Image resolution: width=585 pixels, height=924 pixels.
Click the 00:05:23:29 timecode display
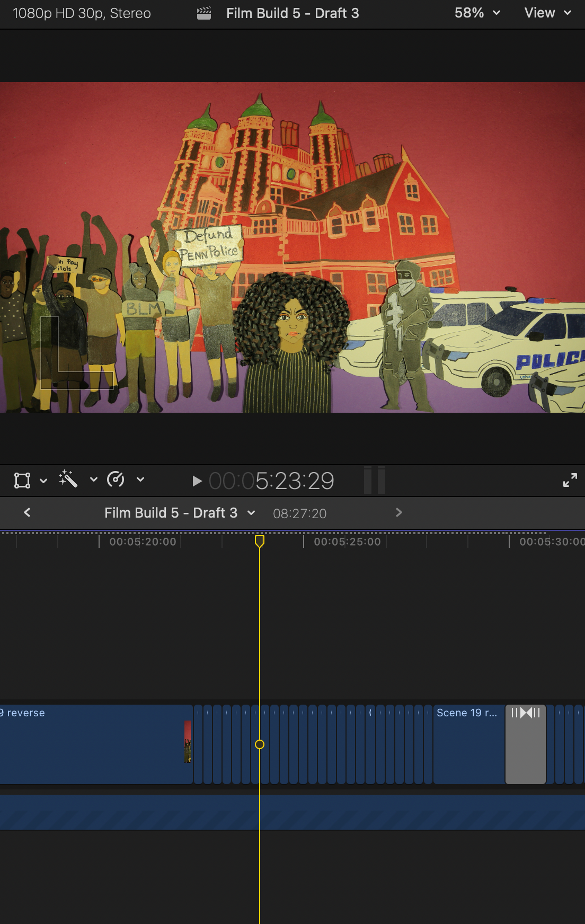coord(271,481)
